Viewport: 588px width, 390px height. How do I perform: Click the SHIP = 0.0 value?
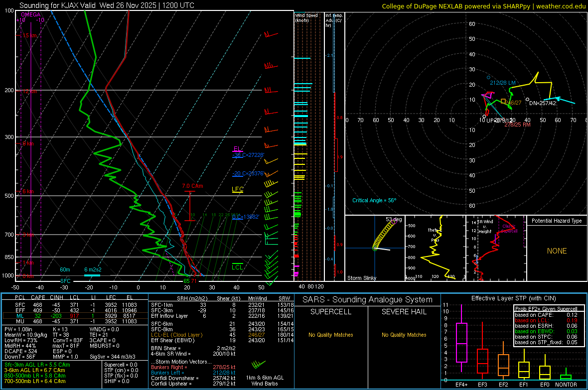click(x=117, y=381)
